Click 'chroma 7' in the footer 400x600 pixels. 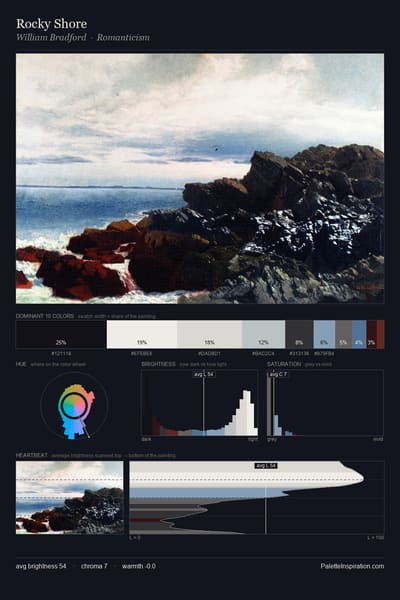click(94, 566)
